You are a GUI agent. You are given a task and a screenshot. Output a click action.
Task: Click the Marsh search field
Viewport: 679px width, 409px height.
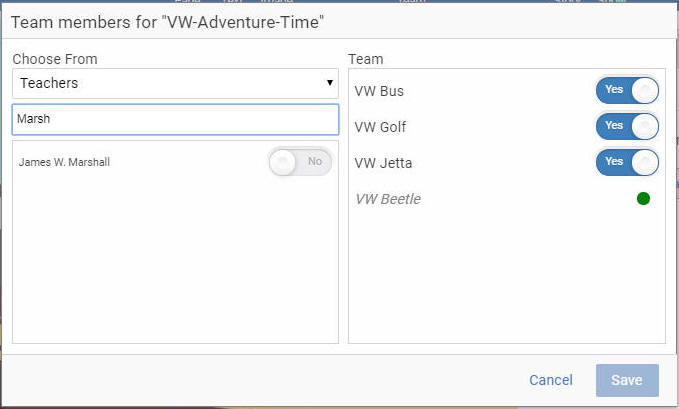tap(175, 119)
